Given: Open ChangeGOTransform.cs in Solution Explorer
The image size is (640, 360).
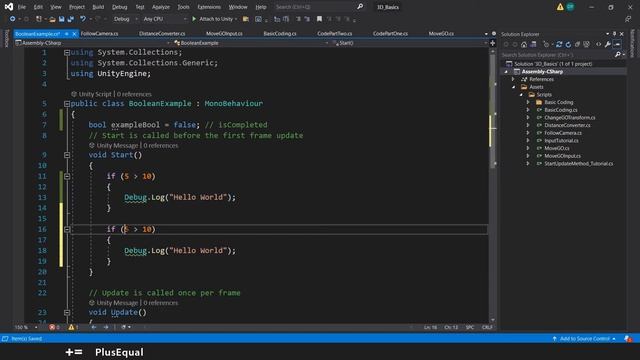Looking at the screenshot, I should point(570,118).
